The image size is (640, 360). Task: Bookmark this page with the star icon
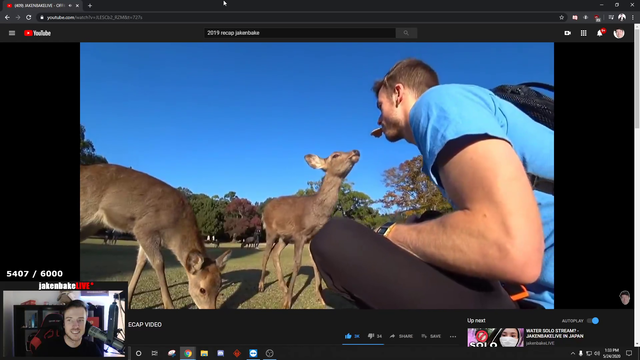click(x=562, y=17)
